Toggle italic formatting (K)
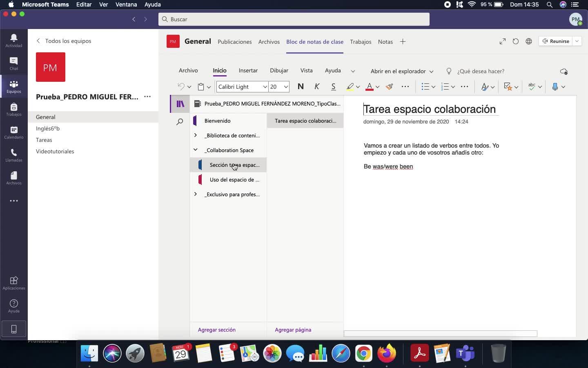The height and width of the screenshot is (368, 588). pyautogui.click(x=317, y=87)
